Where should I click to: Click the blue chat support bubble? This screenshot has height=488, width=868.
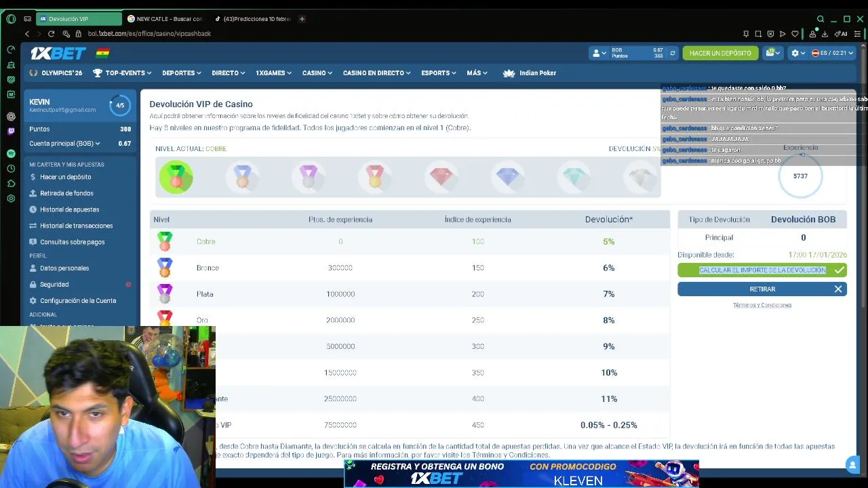pyautogui.click(x=852, y=464)
